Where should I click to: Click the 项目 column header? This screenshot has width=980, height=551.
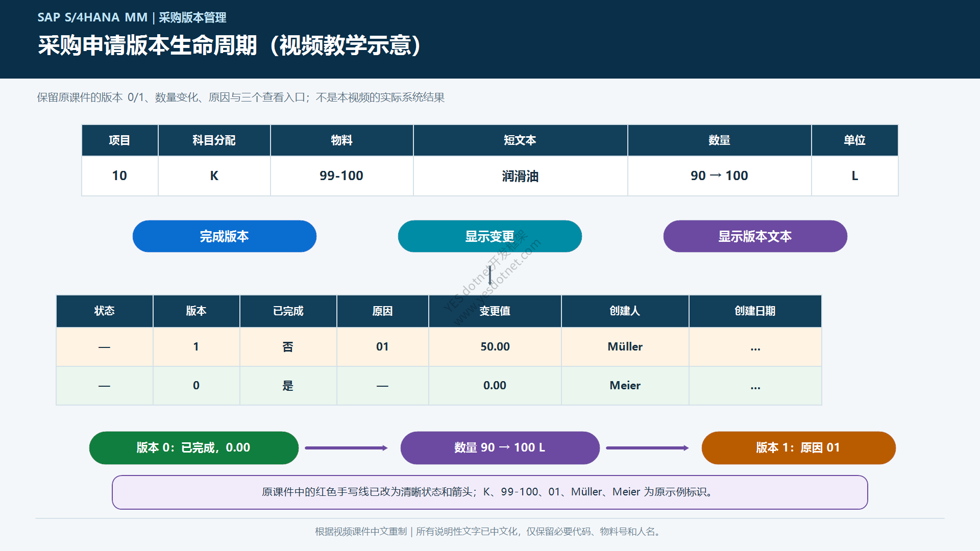point(120,140)
